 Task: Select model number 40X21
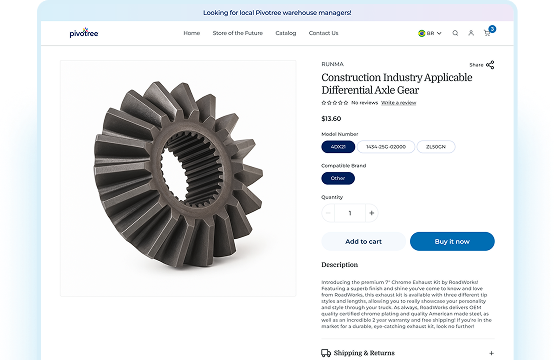[338, 147]
